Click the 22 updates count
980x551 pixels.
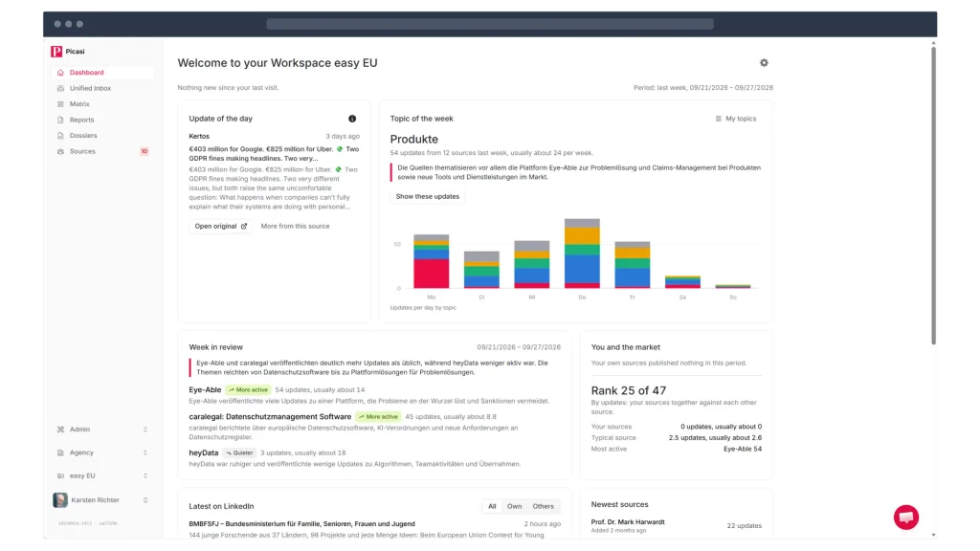point(744,525)
